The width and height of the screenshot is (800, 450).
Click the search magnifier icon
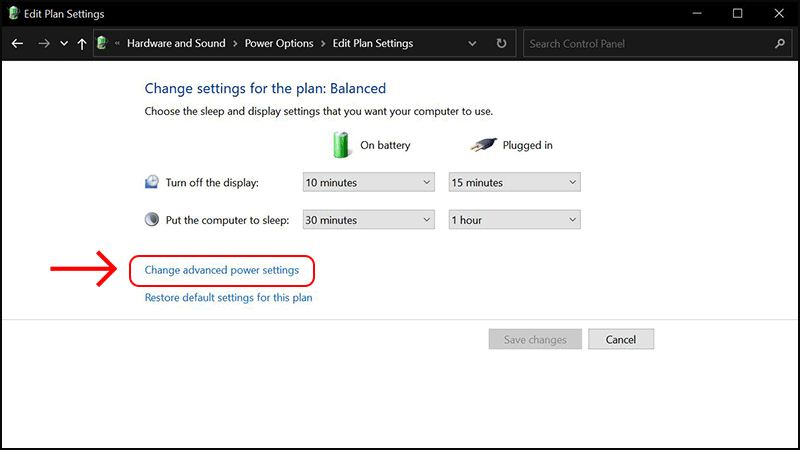tap(779, 44)
